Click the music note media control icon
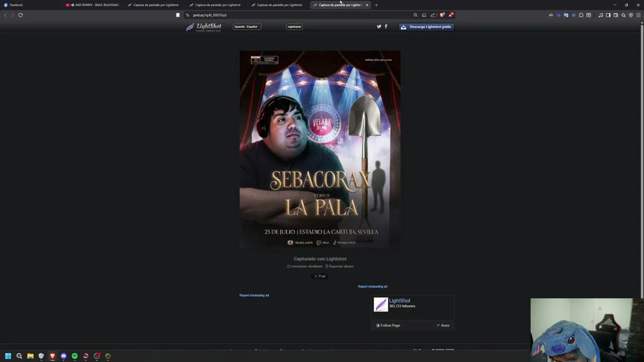644x362 pixels. (x=601, y=15)
